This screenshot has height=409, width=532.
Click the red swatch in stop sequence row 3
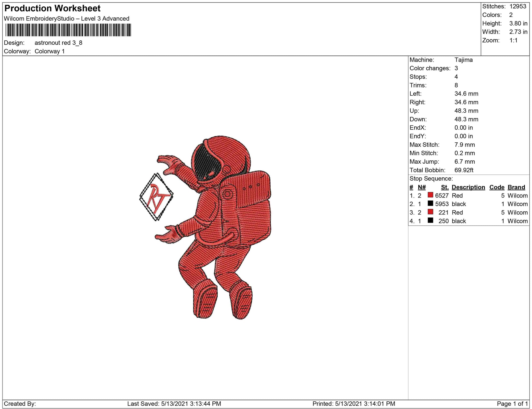(x=430, y=212)
